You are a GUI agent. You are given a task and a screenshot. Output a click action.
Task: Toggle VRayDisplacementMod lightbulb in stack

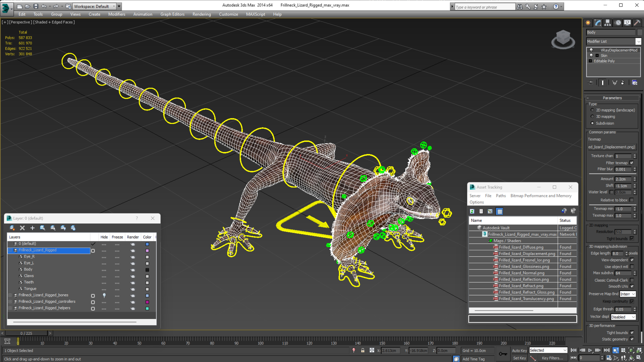click(x=591, y=50)
